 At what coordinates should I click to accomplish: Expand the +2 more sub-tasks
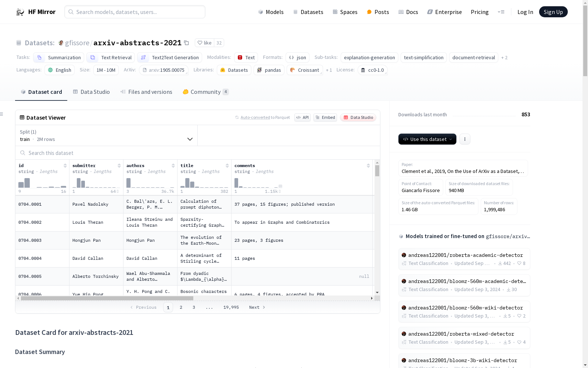(504, 57)
